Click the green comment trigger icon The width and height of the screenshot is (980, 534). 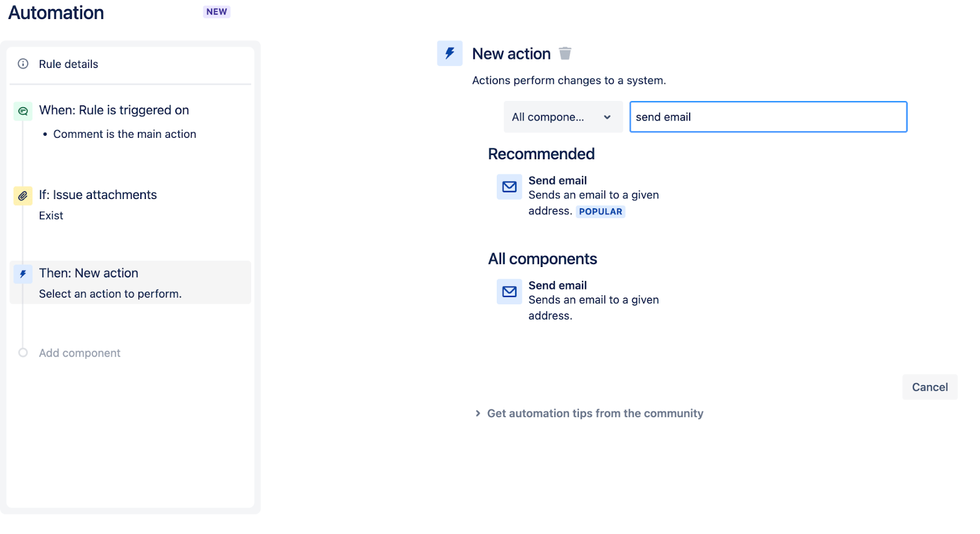pos(23,111)
